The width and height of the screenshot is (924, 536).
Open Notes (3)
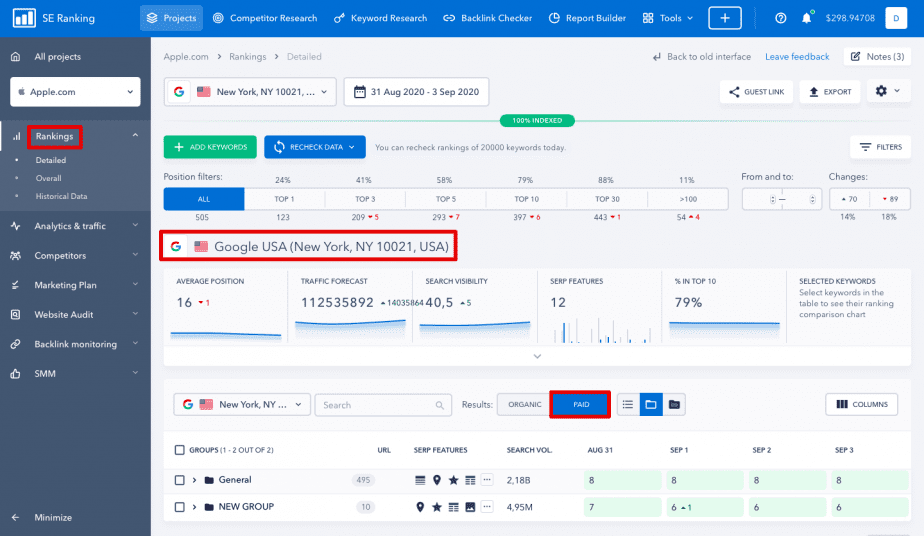(x=877, y=57)
